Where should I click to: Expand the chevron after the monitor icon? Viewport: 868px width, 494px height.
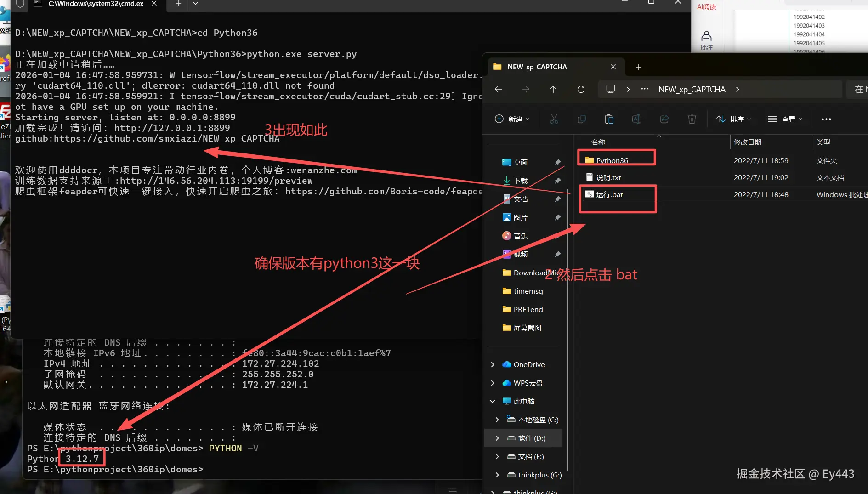pyautogui.click(x=628, y=89)
